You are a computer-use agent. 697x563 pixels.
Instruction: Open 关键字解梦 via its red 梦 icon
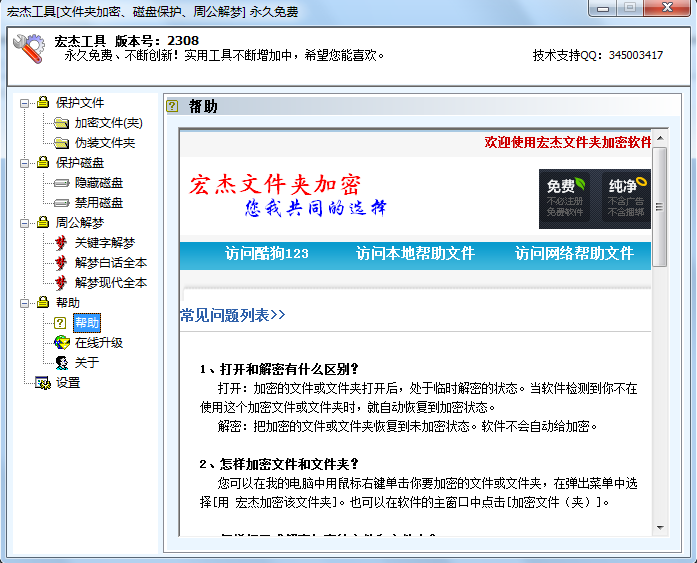(61, 243)
